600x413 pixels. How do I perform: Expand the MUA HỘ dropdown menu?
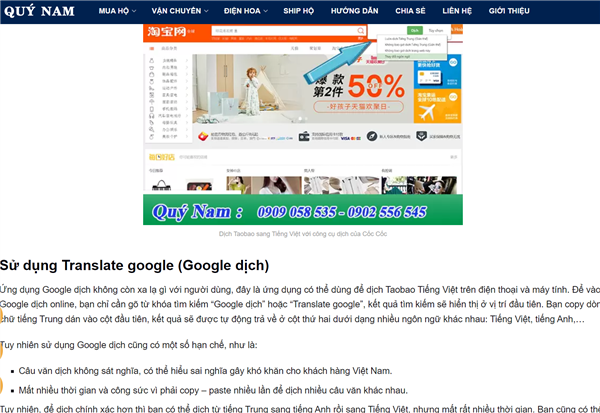117,11
